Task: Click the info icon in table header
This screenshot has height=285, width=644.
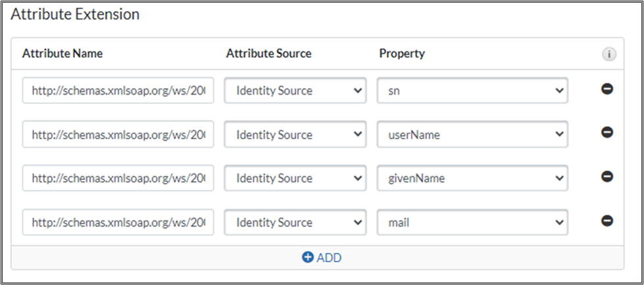Action: pos(609,55)
